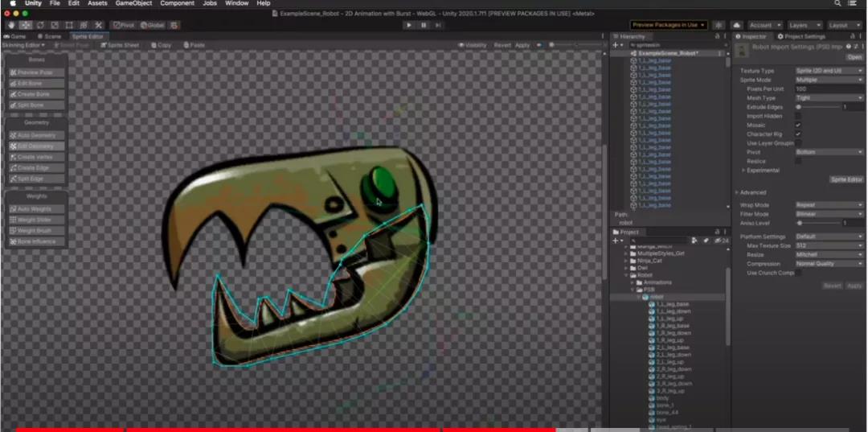Click the Pause button
The image size is (868, 432).
pyautogui.click(x=424, y=25)
